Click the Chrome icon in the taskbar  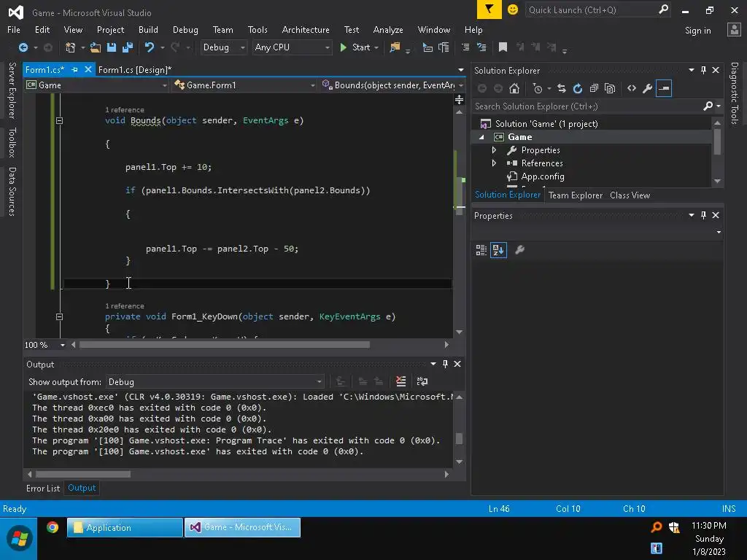coord(53,527)
